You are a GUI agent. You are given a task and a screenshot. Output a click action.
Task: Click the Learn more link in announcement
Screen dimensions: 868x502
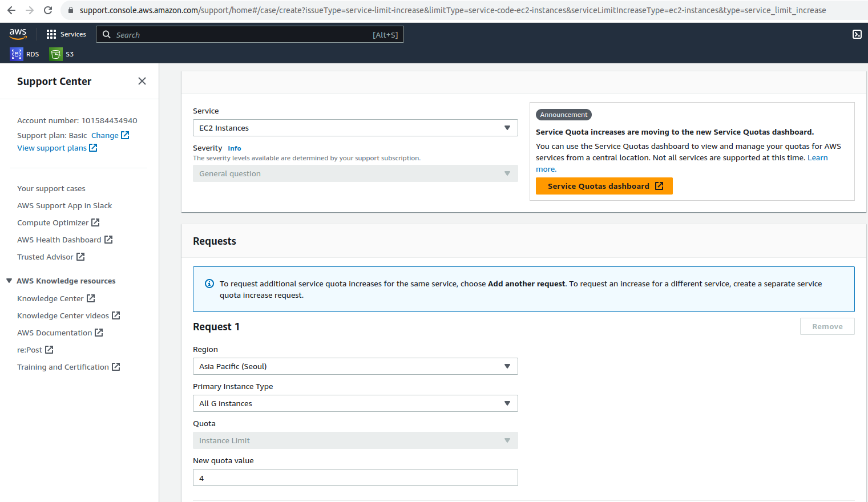(x=817, y=158)
